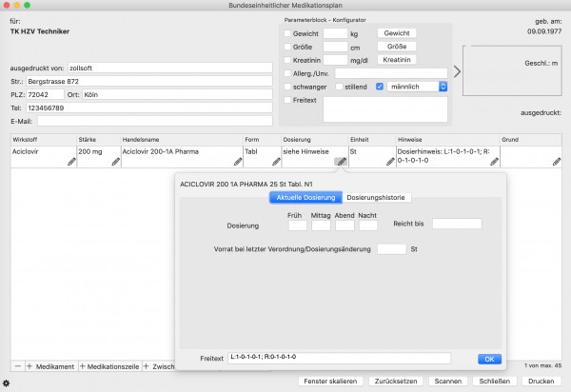Click the Drucken button
This screenshot has height=392, width=571.
click(541, 382)
